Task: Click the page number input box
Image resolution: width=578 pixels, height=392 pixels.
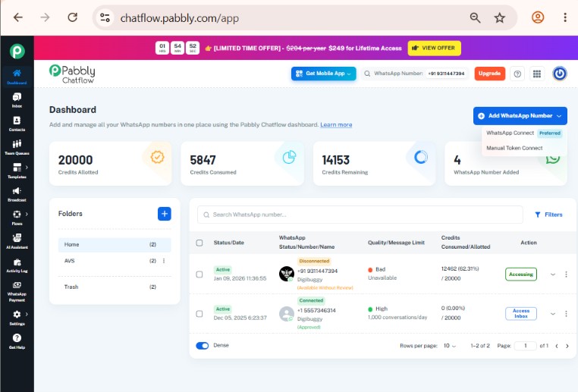Action: pos(526,346)
